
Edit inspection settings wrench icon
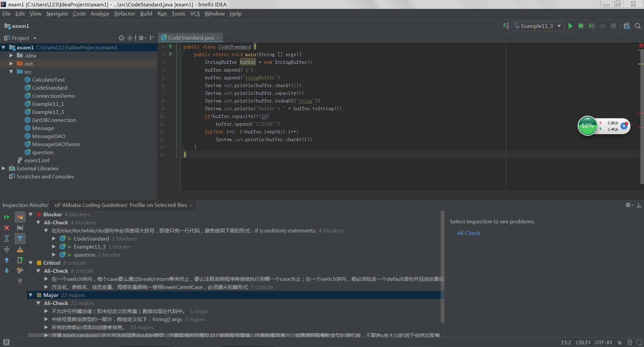pyautogui.click(x=20, y=271)
